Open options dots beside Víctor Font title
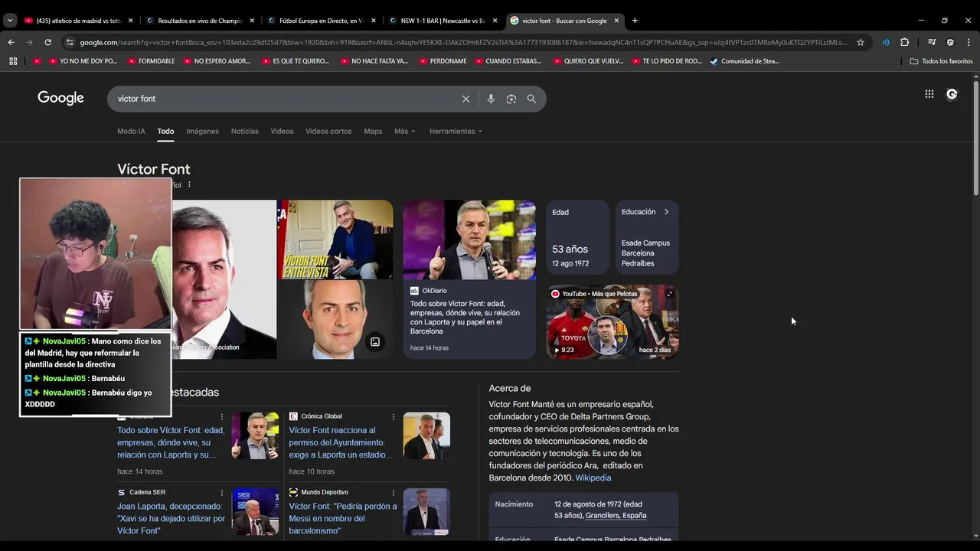Screen dimensions: 980x551 pos(189,184)
